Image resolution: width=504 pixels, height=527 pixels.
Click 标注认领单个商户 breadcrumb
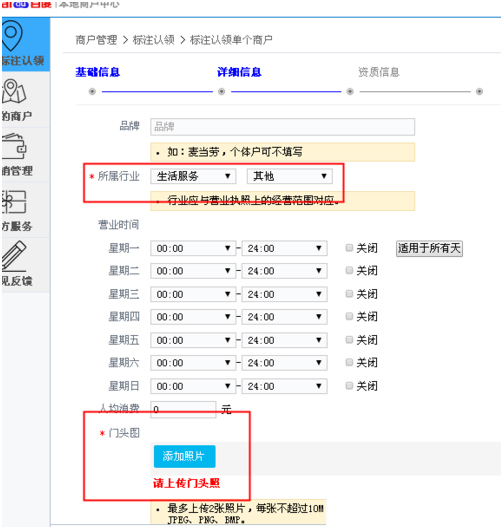(231, 40)
